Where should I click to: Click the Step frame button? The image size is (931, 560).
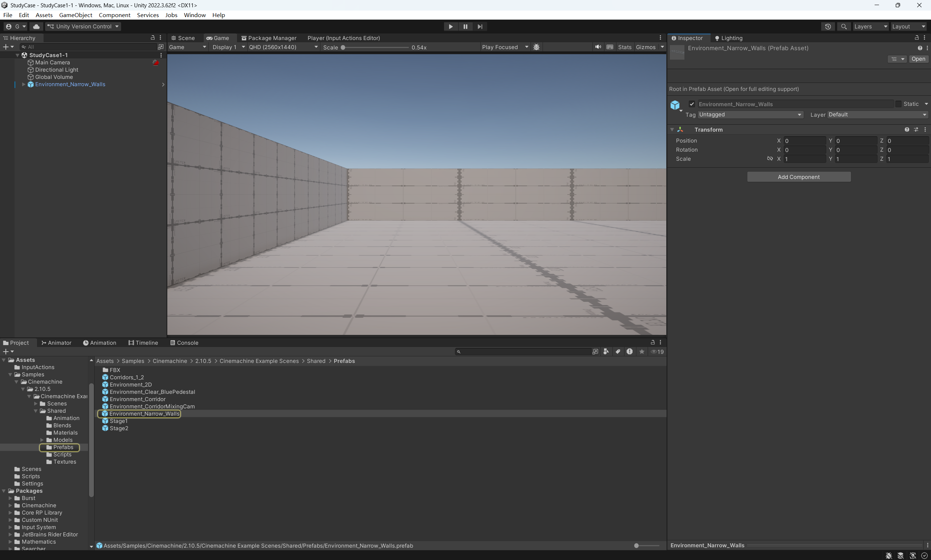coord(480,27)
